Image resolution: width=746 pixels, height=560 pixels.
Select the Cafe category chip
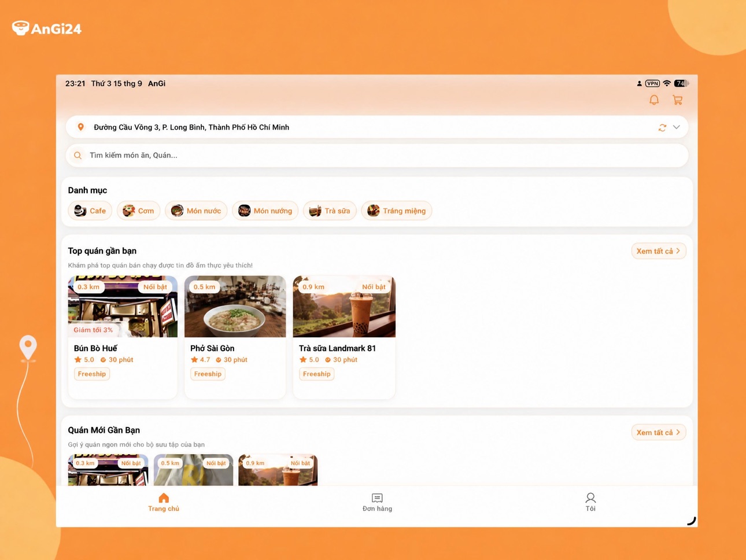pyautogui.click(x=90, y=211)
